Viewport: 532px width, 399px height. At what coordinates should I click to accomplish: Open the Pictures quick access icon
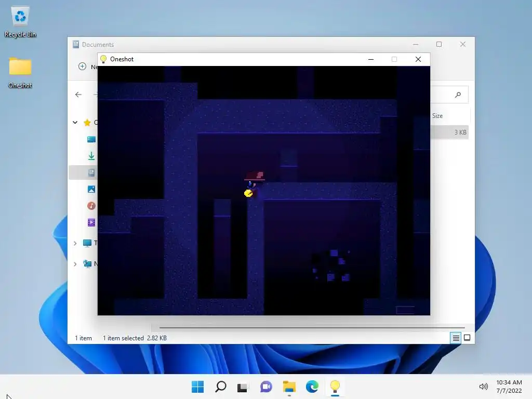(91, 189)
